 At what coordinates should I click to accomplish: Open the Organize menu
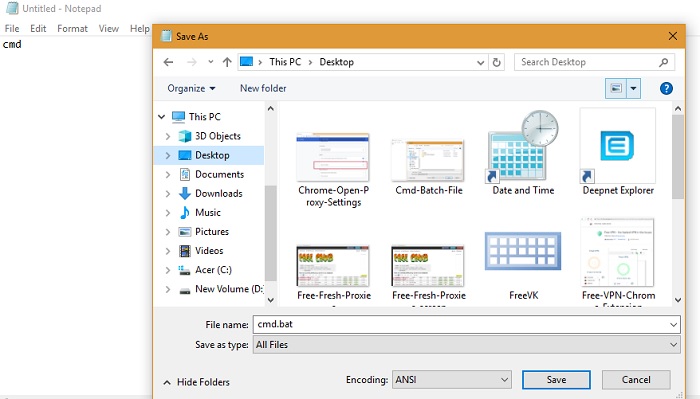(x=191, y=88)
